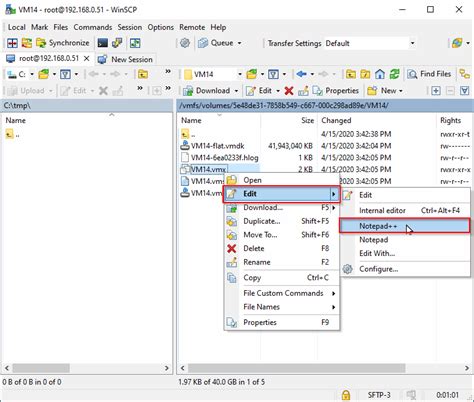Select the file VM14-flat.vmdk
Viewport: 474px width, 402px height.
pos(217,146)
